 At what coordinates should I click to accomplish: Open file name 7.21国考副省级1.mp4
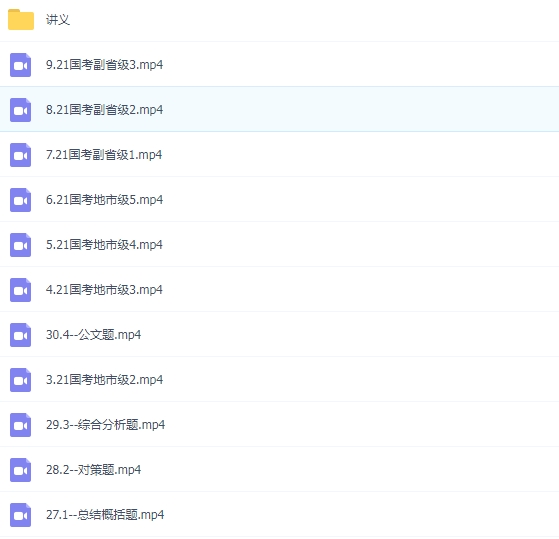coord(104,155)
